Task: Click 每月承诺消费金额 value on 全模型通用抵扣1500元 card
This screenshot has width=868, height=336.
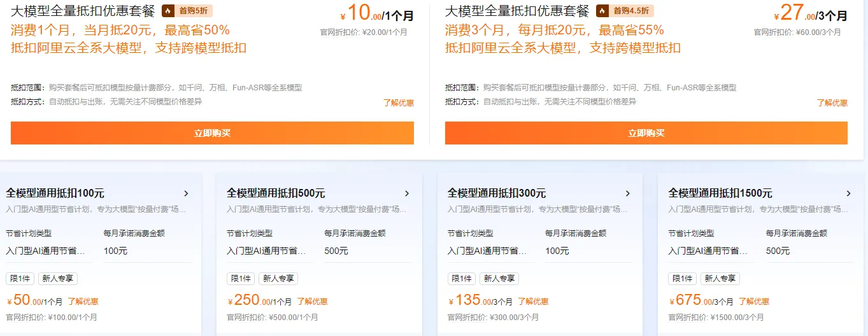Action: 778,251
